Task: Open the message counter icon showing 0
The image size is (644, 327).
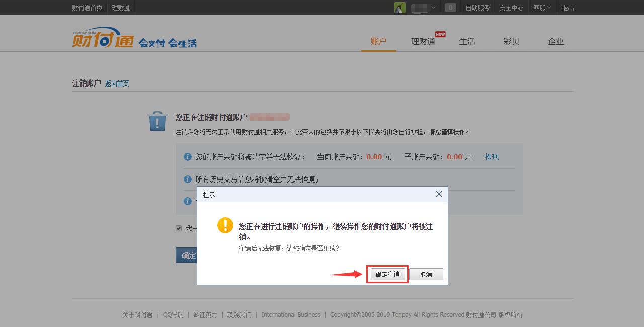Action: point(450,7)
